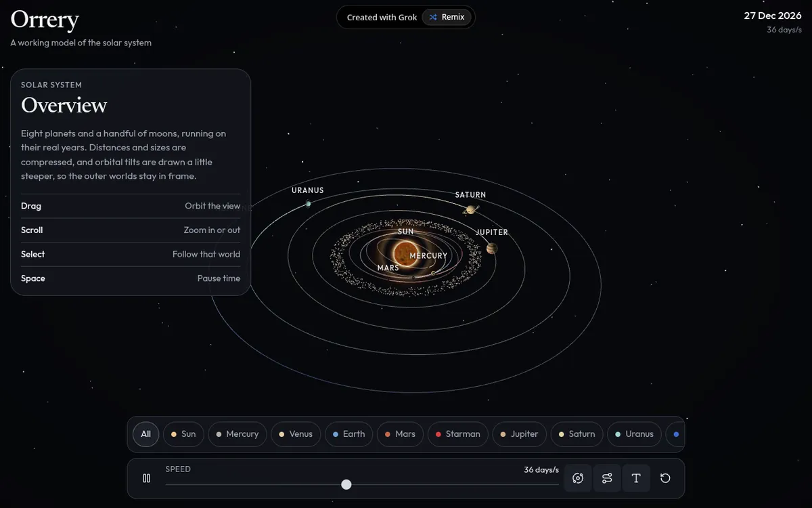Toggle orbit paths icon in control bar
This screenshot has height=508, width=812.
(x=577, y=478)
